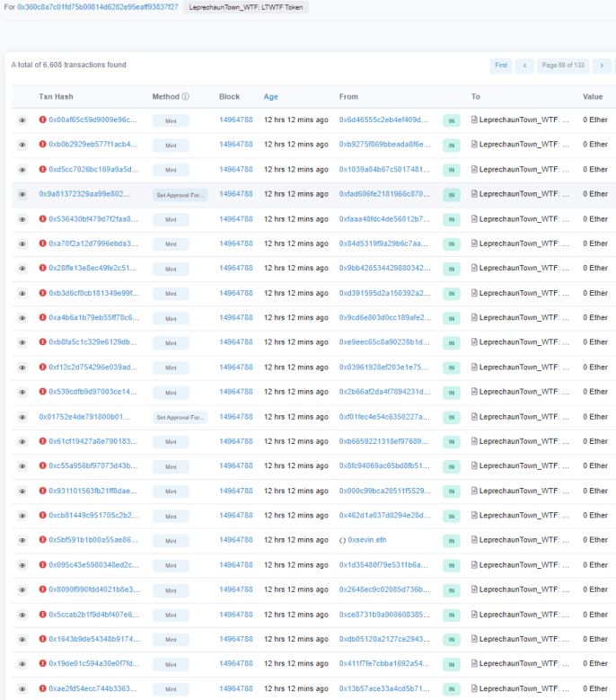Screen dimensions: 616x700
Task: Click error icon on 0x00af65c59d9009e96c
Action: click(x=43, y=120)
